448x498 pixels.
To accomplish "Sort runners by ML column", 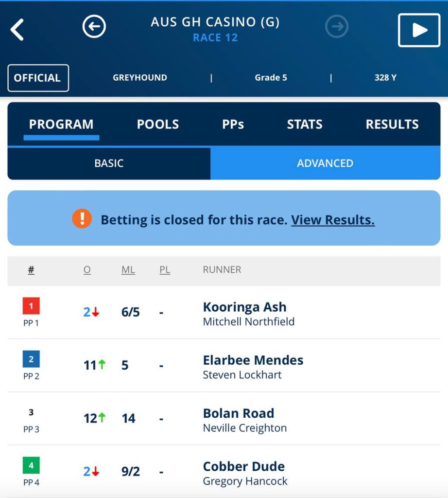I will coord(128,269).
